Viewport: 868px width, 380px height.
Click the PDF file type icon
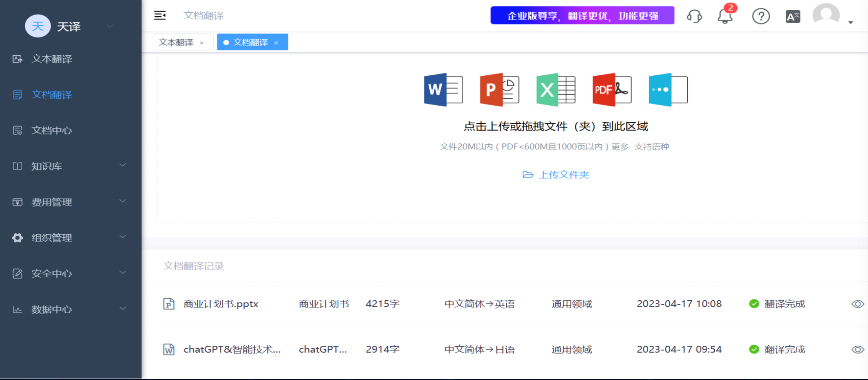point(611,89)
